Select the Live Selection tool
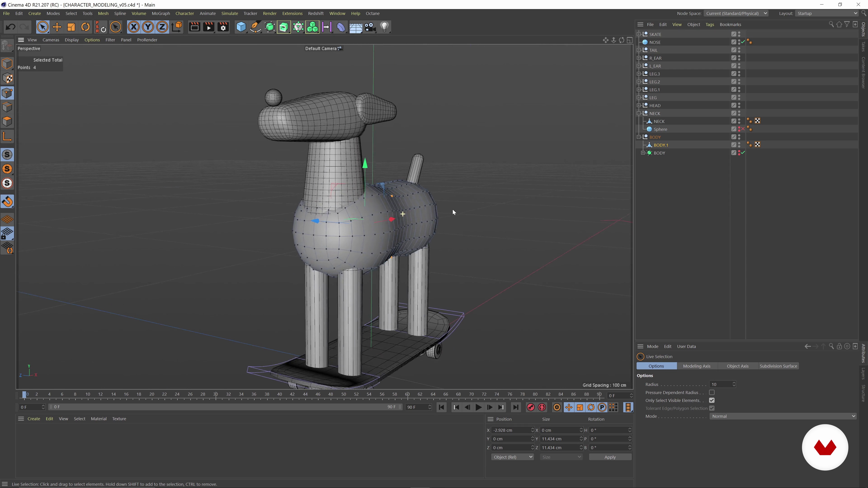The height and width of the screenshot is (488, 868). coord(42,27)
